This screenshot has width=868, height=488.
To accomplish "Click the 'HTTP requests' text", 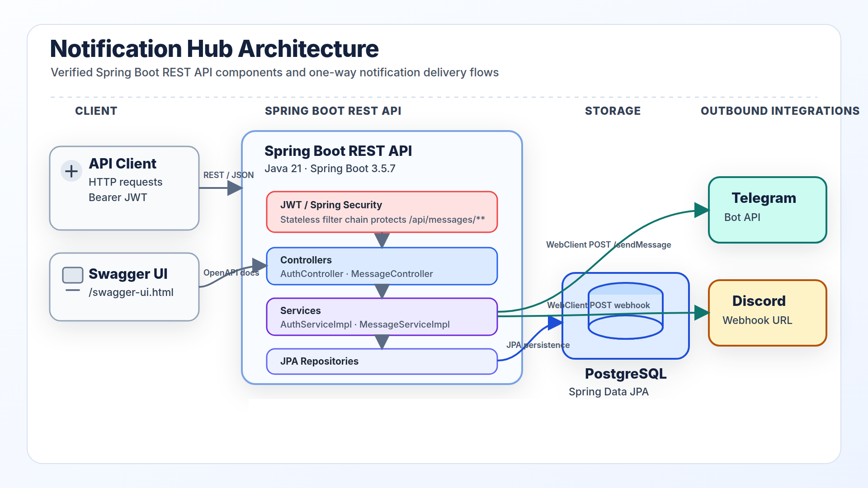I will [126, 182].
